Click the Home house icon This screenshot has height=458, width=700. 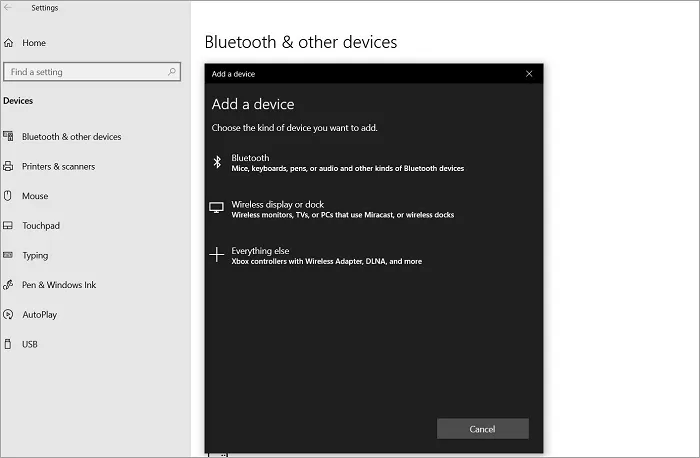coord(8,43)
